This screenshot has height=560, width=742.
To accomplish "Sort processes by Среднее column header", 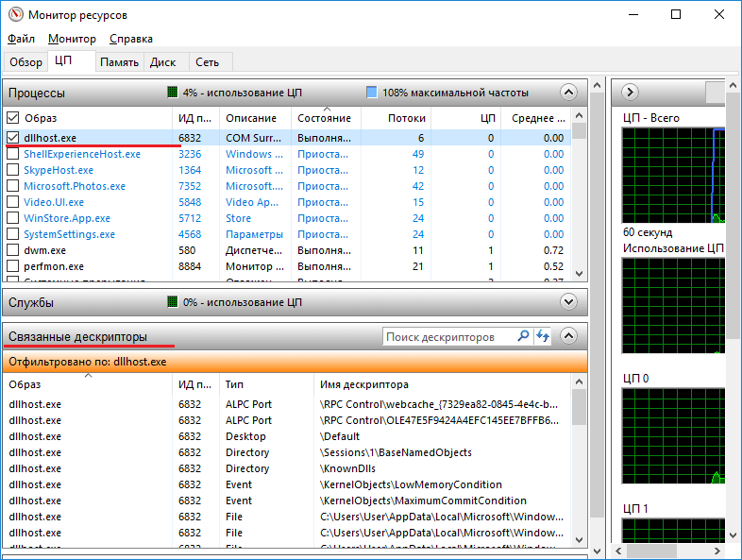I will coord(535,118).
